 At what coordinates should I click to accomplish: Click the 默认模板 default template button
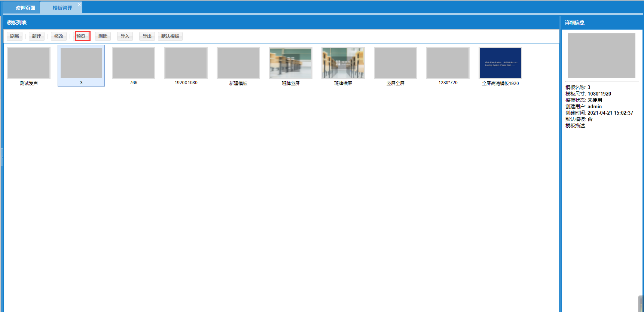(170, 36)
